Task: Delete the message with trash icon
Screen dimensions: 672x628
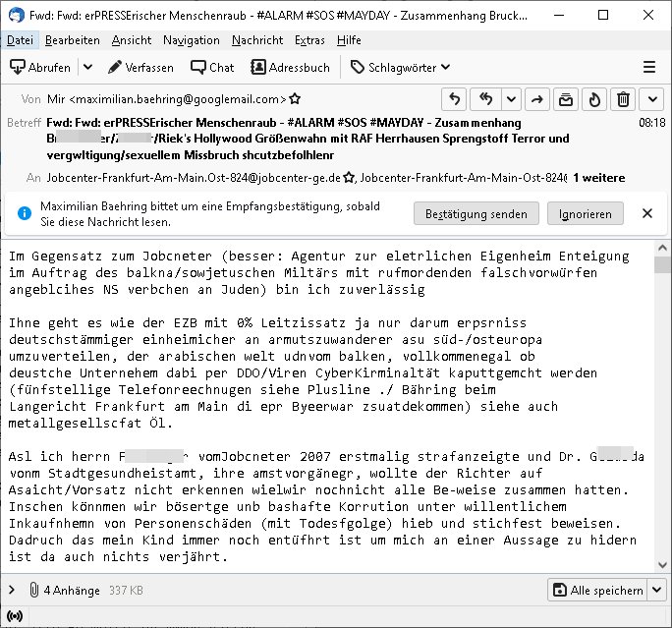Action: pos(623,99)
